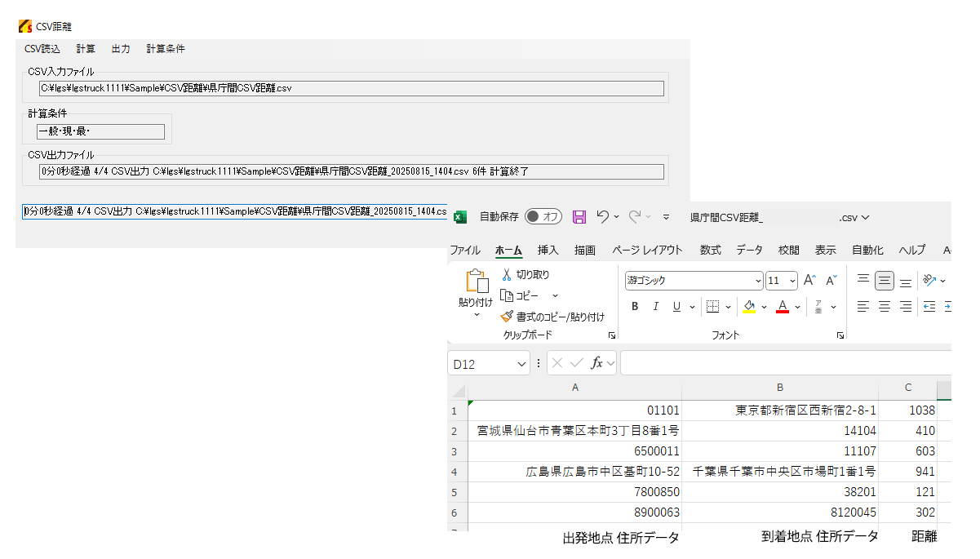Apply center horizontal text alignment

(885, 307)
